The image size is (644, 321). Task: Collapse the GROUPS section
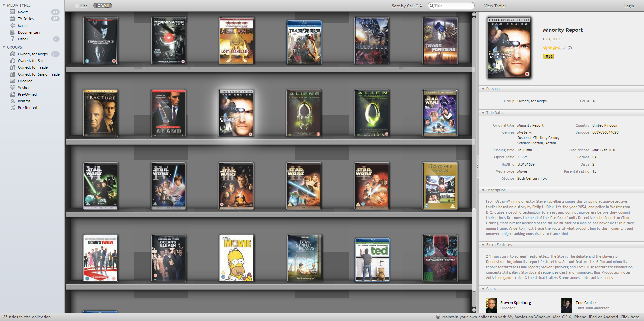click(x=4, y=47)
